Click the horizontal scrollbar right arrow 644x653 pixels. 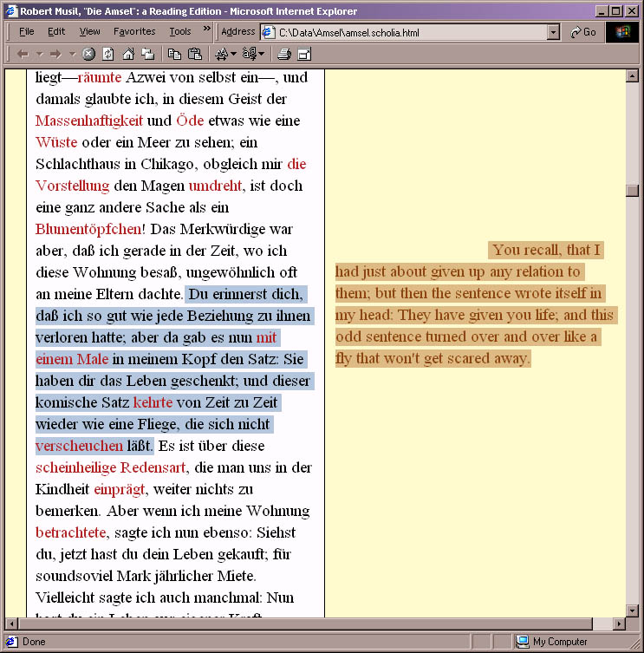(619, 624)
